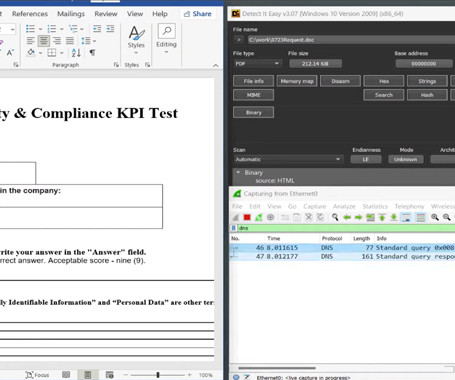Toggle auto-scroll in live capture
The height and width of the screenshot is (380, 455).
pyautogui.click(x=406, y=217)
